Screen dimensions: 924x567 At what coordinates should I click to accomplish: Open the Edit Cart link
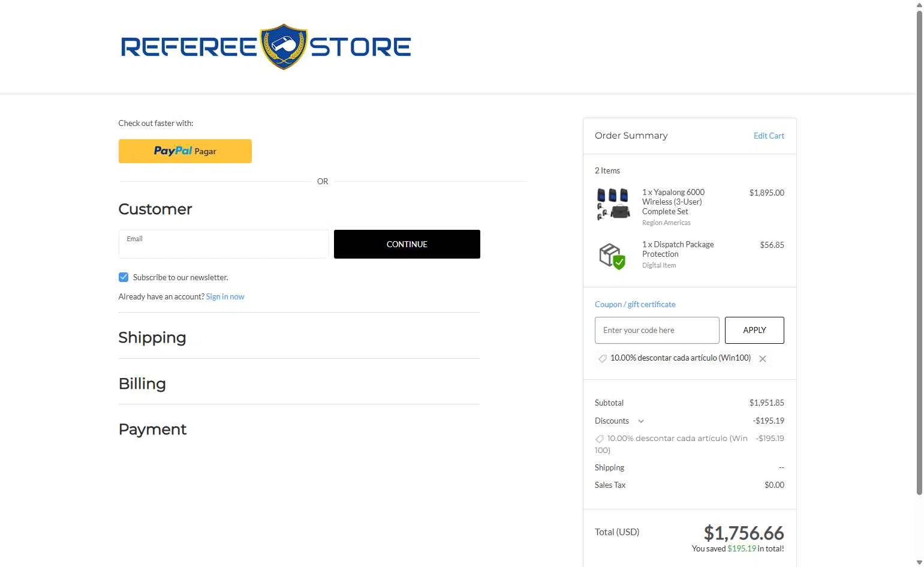click(769, 136)
